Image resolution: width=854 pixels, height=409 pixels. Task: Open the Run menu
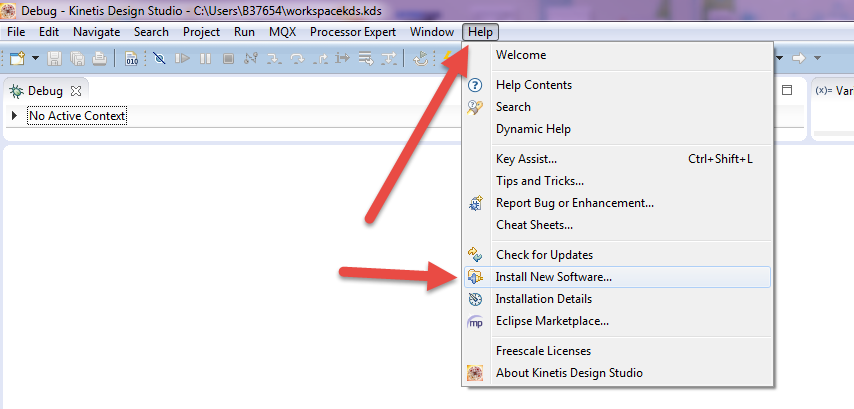click(244, 32)
